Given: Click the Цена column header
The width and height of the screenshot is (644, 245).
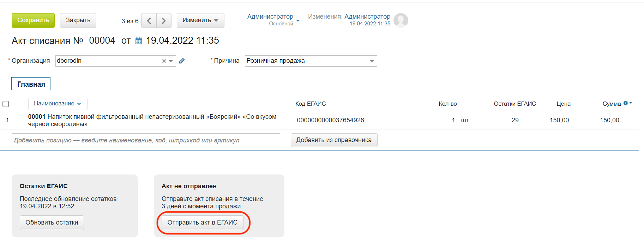Looking at the screenshot, I should (564, 104).
